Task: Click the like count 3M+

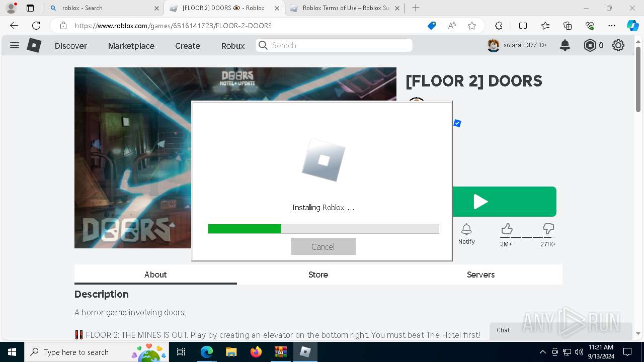Action: pyautogui.click(x=506, y=244)
